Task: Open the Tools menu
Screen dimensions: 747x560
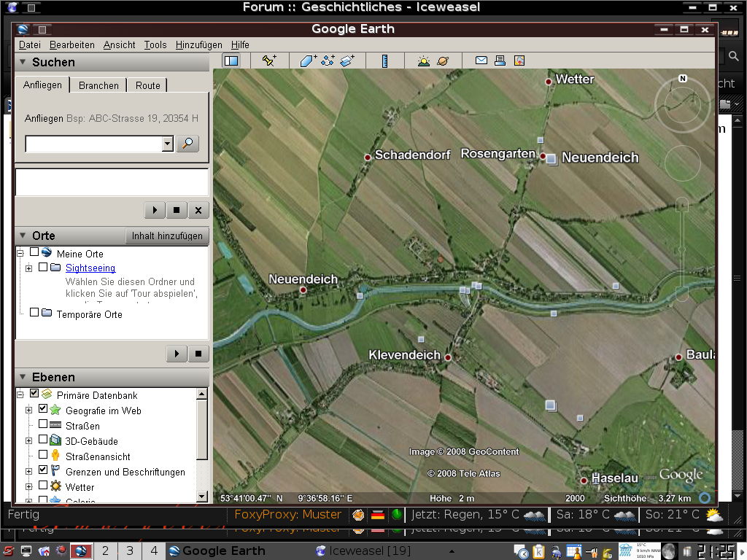Action: tap(155, 44)
